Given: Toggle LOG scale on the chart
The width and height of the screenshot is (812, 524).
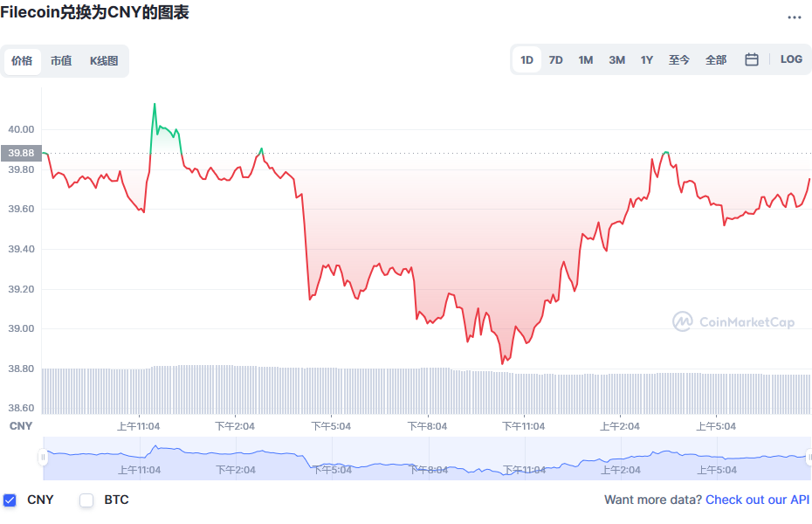Looking at the screenshot, I should (791, 59).
